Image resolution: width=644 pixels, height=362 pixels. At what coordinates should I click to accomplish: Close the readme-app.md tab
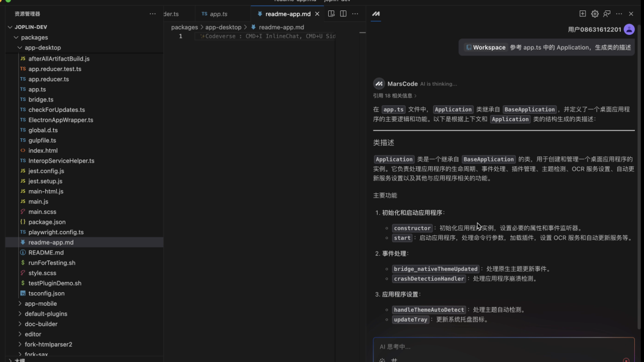[317, 13]
